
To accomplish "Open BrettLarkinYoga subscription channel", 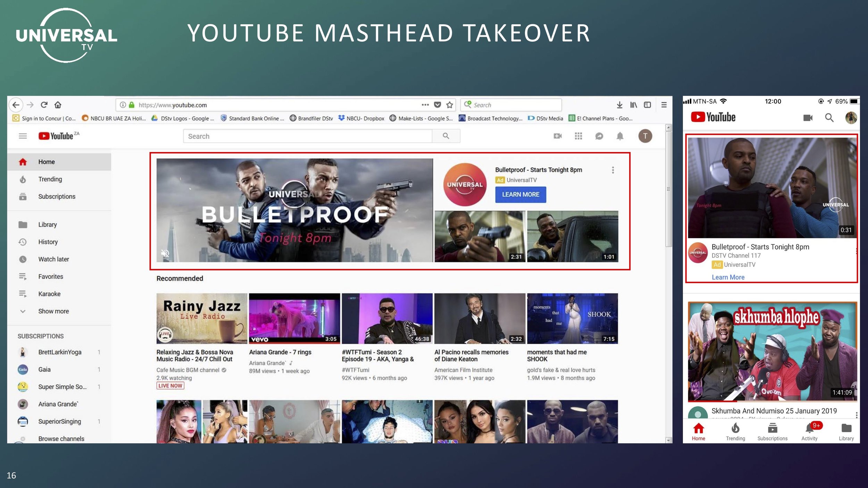I will [59, 352].
